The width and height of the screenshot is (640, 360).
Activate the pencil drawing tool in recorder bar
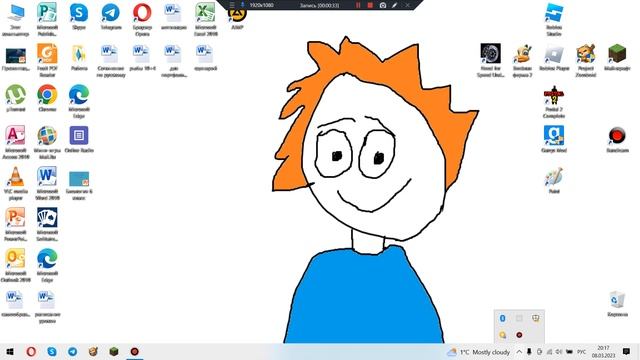pyautogui.click(x=394, y=5)
